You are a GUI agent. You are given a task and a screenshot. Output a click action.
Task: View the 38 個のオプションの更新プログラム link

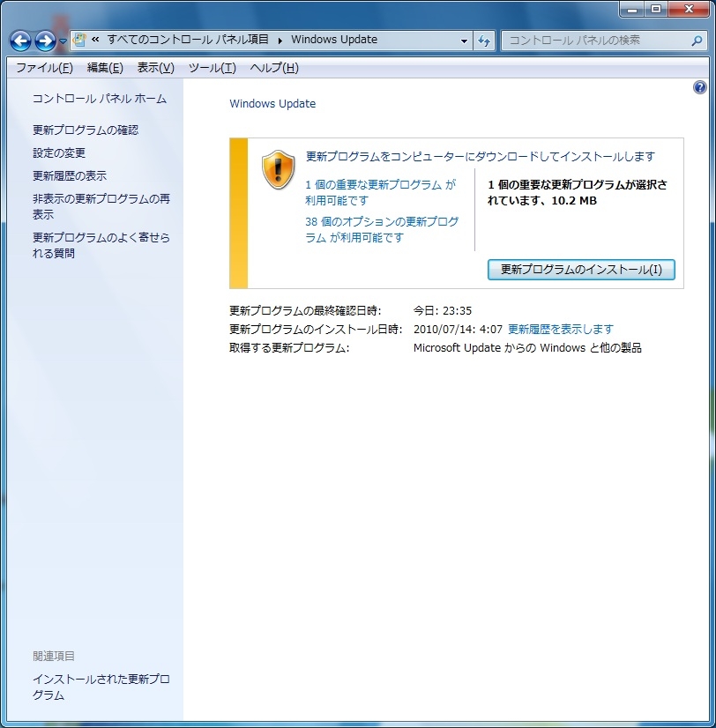pos(382,229)
